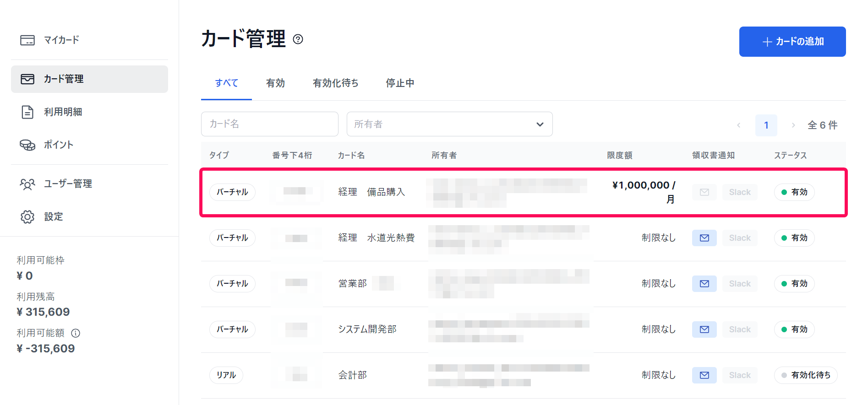Focus the カード名 search field
This screenshot has width=868, height=405.
(x=270, y=124)
